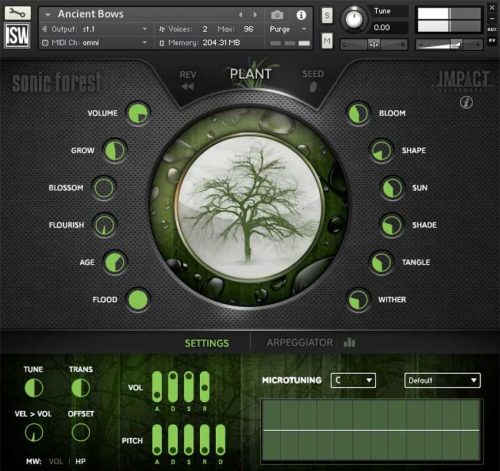
Task: Toggle the Mute M button
Action: point(327,41)
